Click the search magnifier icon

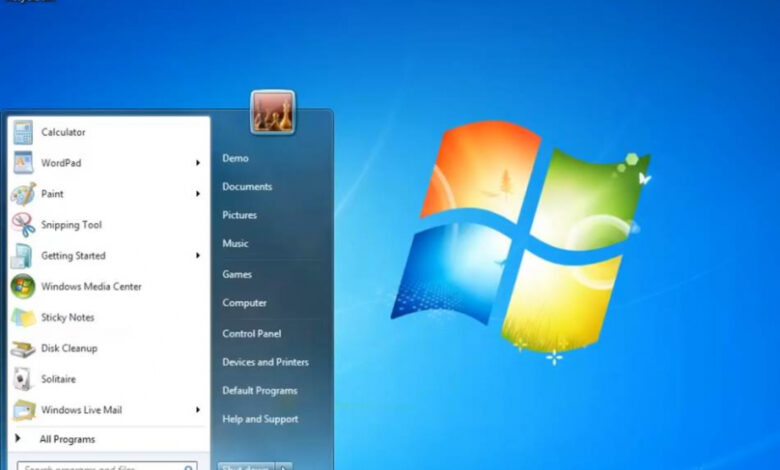(x=188, y=468)
